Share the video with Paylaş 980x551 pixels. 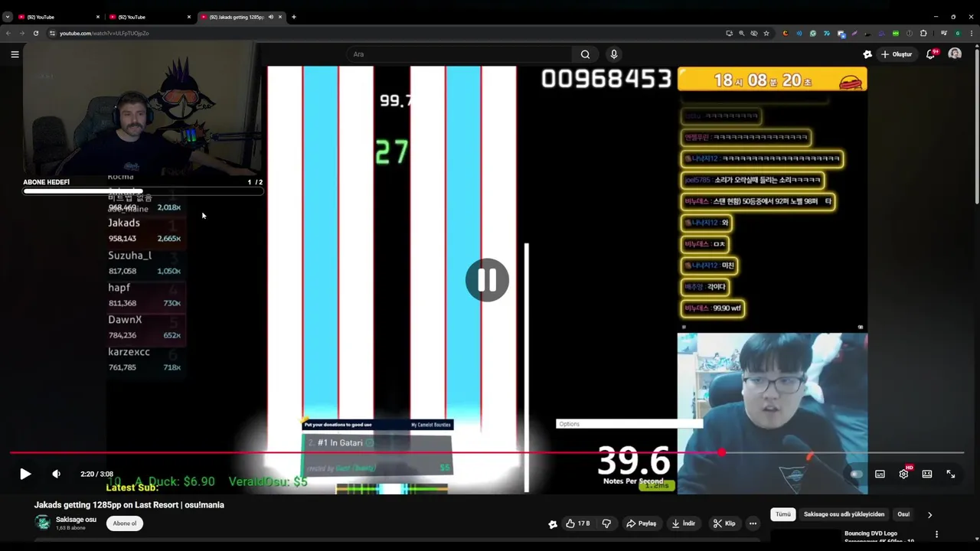[642, 523]
